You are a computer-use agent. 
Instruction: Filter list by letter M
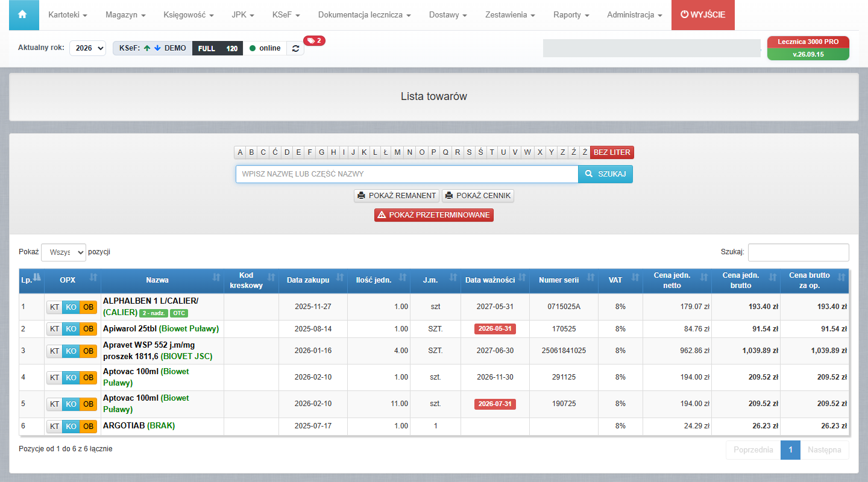[397, 152]
